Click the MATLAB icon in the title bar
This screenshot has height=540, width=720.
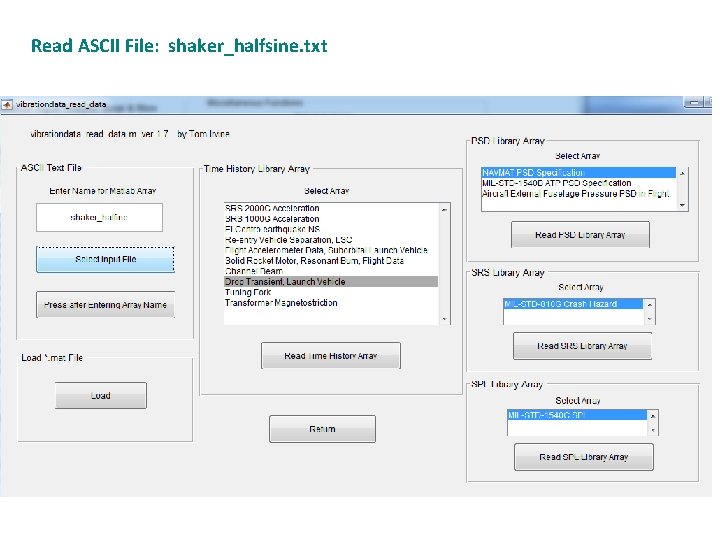click(7, 105)
